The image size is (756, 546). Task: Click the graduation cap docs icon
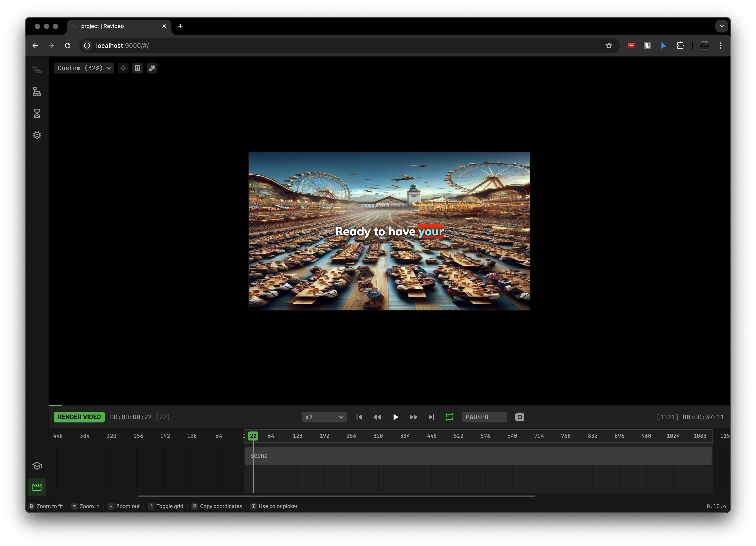point(37,465)
